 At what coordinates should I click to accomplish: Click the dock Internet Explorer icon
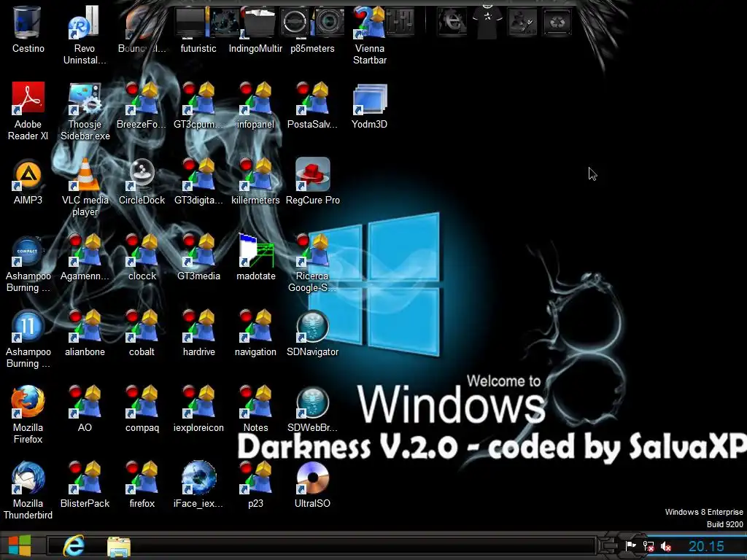452,21
